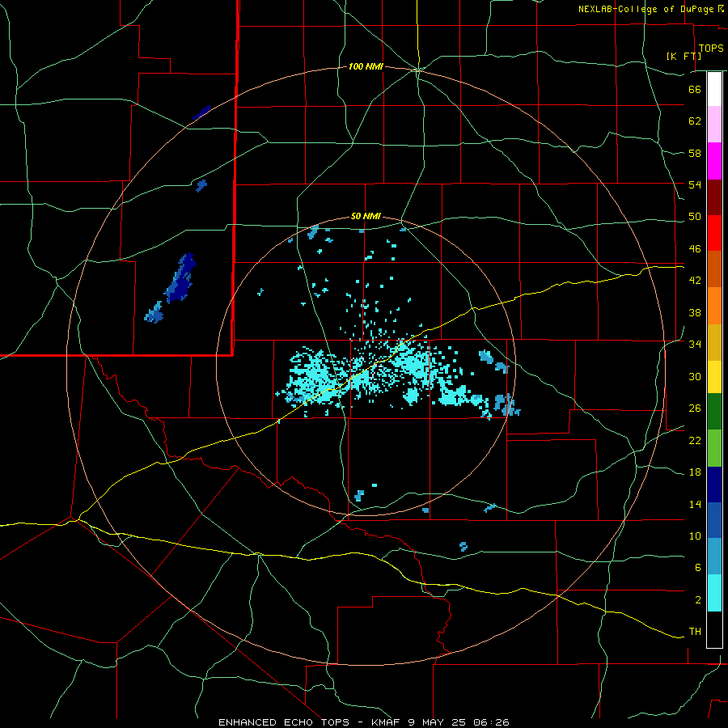Click the TH threshold label
This screenshot has width=728, height=728.
point(695,632)
